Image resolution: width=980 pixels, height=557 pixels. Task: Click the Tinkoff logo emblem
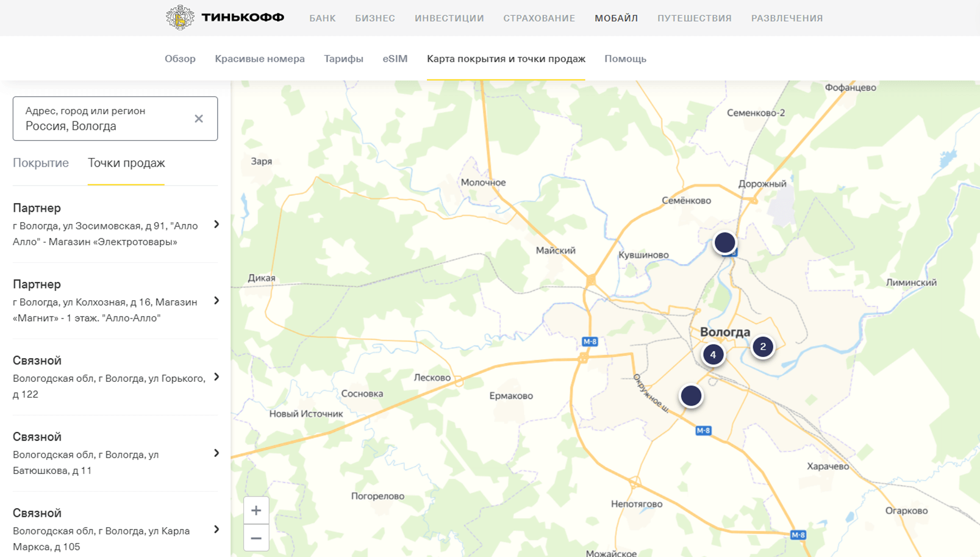[180, 18]
